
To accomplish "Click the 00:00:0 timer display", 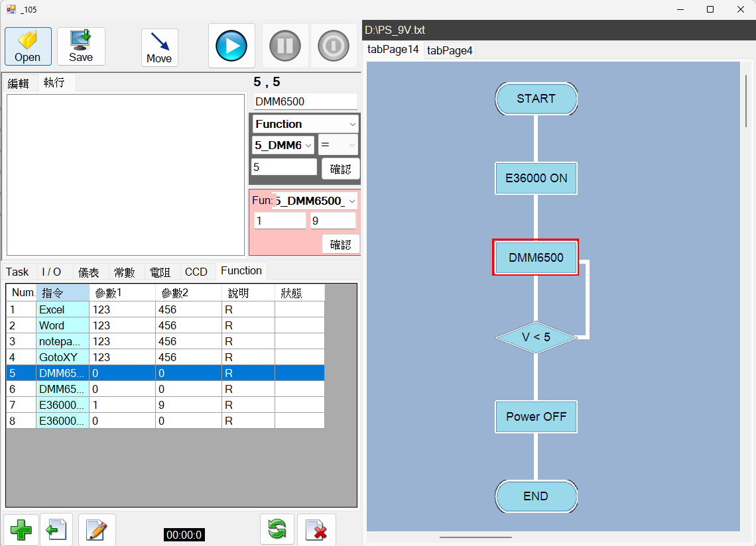I will [x=184, y=535].
